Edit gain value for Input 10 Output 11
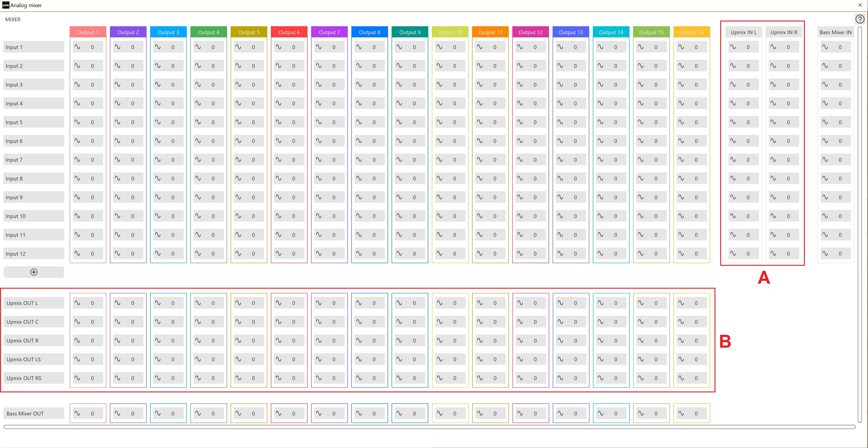Image resolution: width=868 pixels, height=448 pixels. pyautogui.click(x=495, y=216)
